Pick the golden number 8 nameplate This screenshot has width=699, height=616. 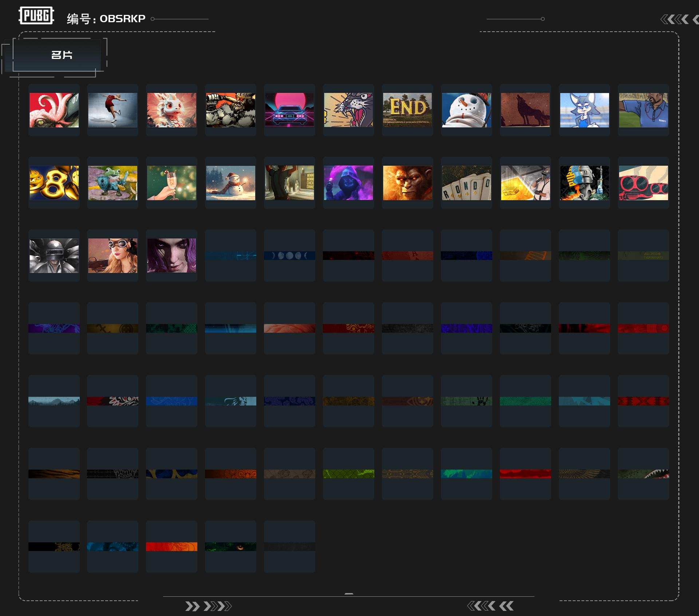tap(54, 183)
